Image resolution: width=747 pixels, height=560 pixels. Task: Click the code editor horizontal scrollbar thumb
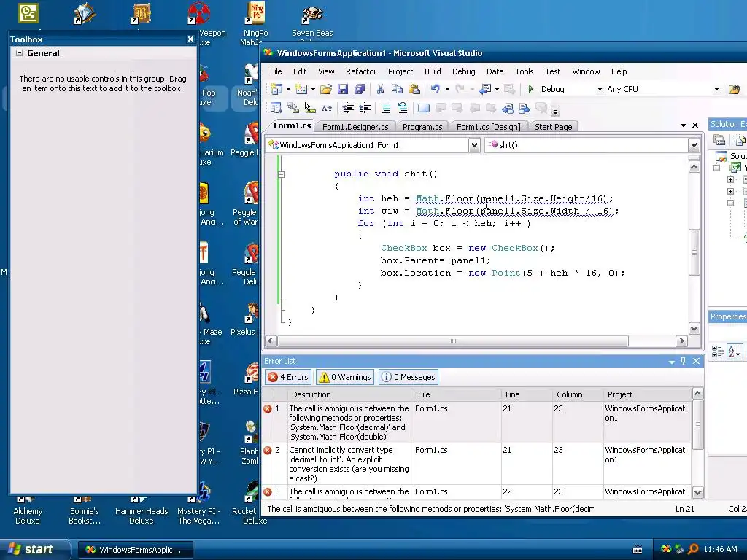453,341
